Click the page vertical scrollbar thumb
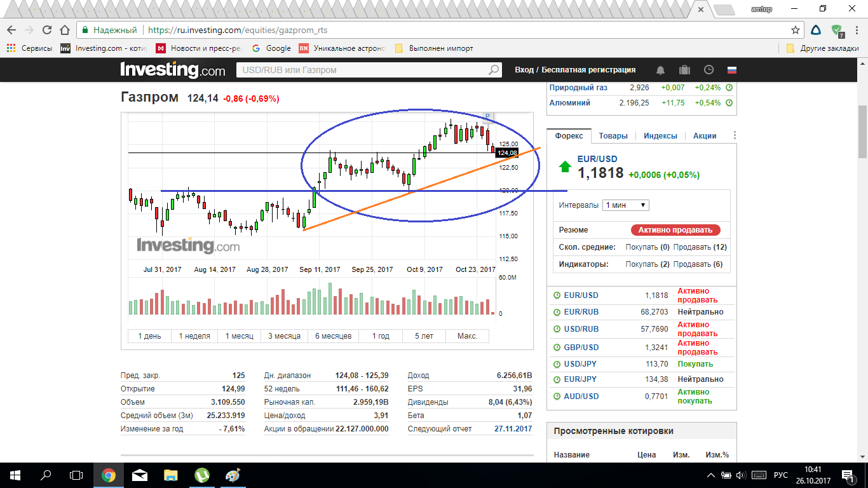This screenshot has width=868, height=488. (x=862, y=132)
